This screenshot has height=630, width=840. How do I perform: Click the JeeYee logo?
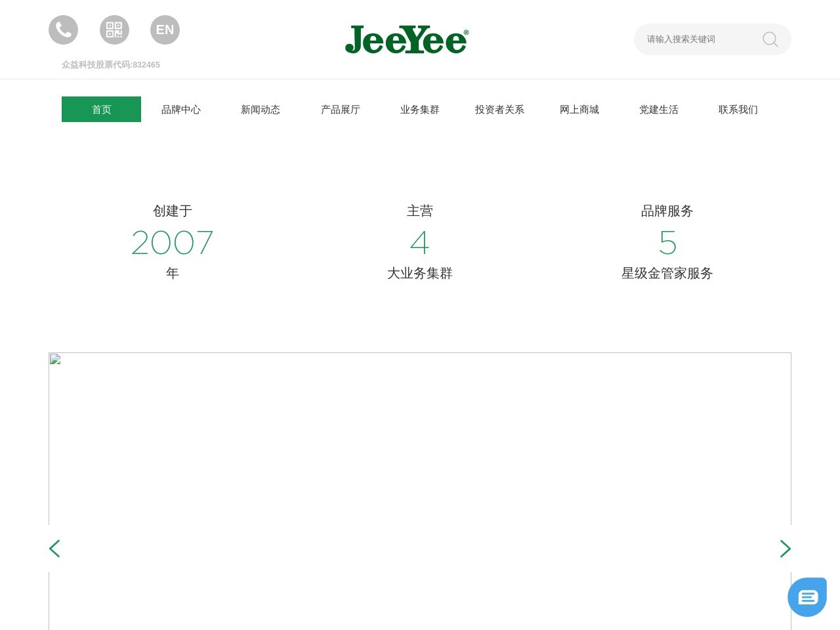point(406,39)
